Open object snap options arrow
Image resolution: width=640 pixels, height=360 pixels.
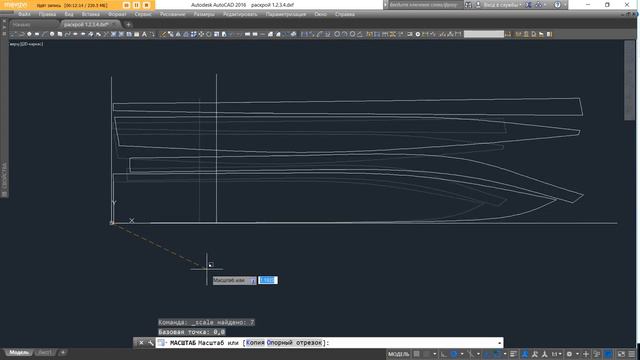(505, 354)
